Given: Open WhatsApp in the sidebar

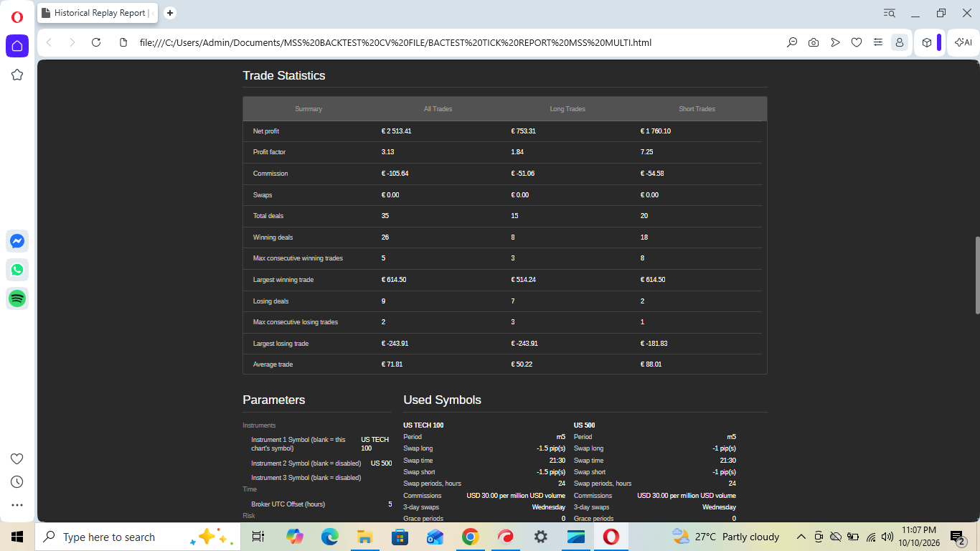Looking at the screenshot, I should (x=17, y=270).
